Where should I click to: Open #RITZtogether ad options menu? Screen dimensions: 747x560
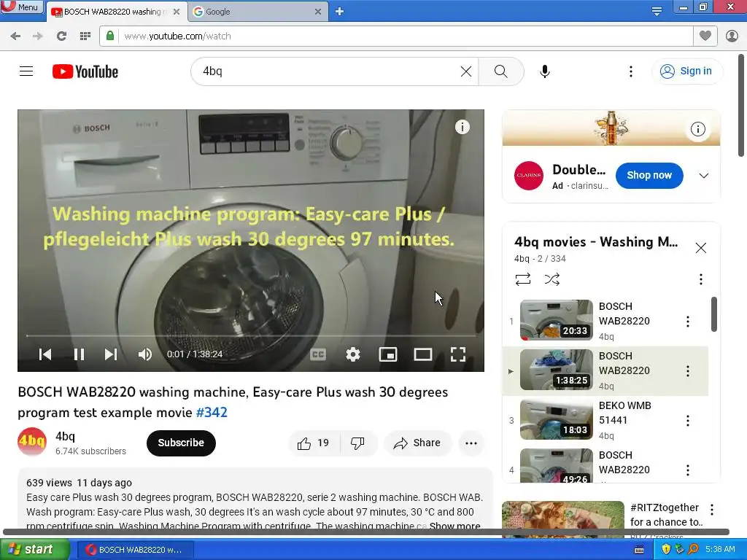point(712,510)
